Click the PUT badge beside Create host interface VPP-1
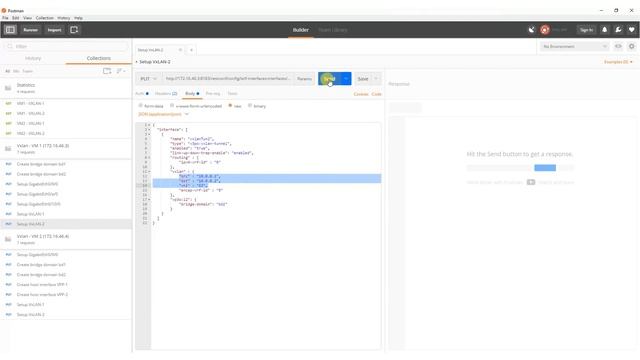This screenshot has height=360, width=640. point(8,284)
